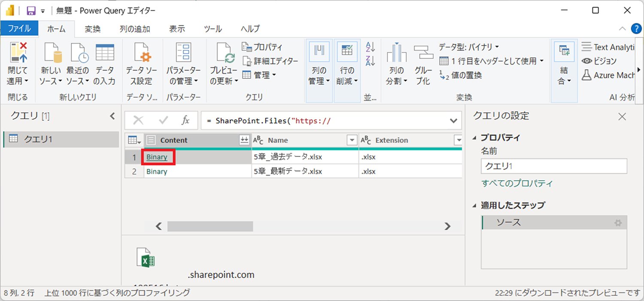Viewport: 644px width, 301px height.
Task: Click the Binary link in row 2
Action: tap(157, 172)
